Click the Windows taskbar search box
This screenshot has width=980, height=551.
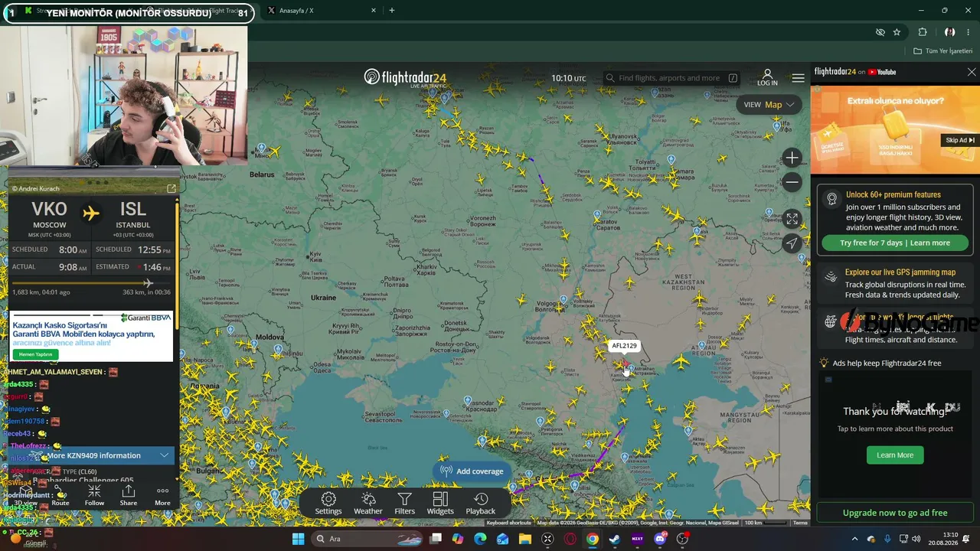point(367,539)
